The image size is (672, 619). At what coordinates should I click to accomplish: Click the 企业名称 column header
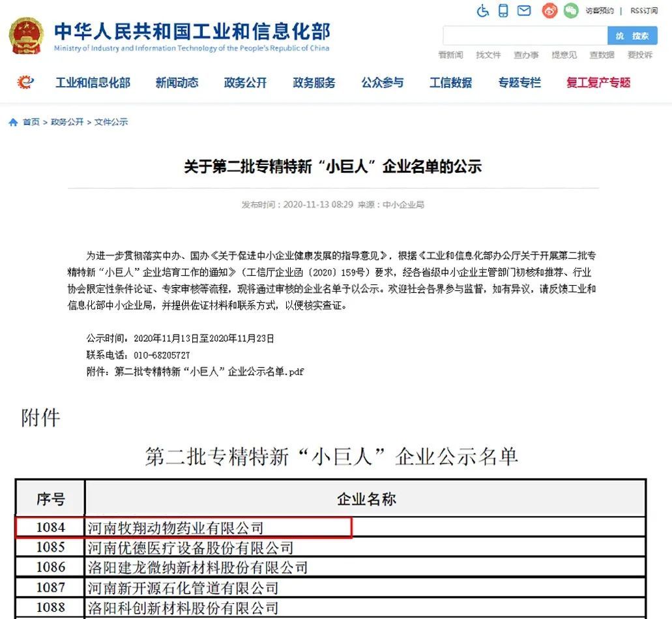[x=366, y=499]
